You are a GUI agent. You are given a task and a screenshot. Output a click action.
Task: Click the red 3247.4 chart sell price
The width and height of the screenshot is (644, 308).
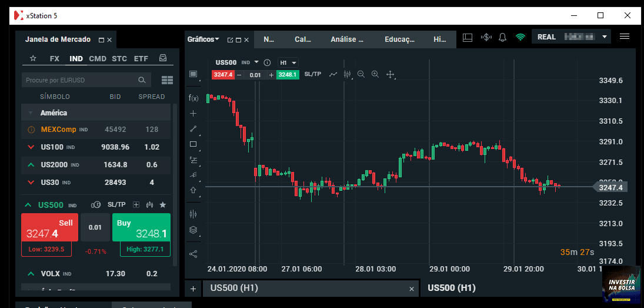(223, 74)
